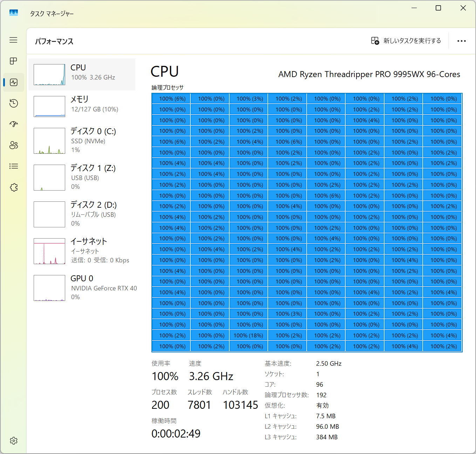Image resolution: width=476 pixels, height=454 pixels.
Task: Open Task Manager settings gear
Action: [x=14, y=441]
